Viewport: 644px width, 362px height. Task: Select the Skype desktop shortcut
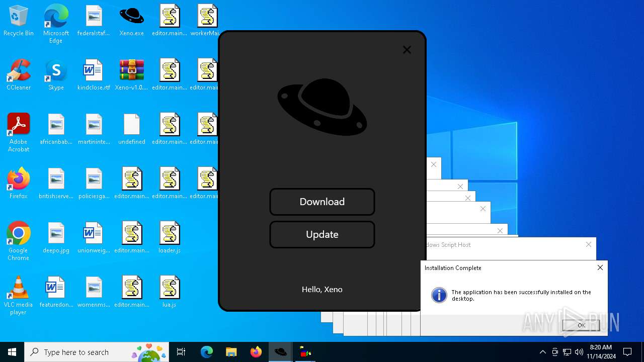[56, 75]
